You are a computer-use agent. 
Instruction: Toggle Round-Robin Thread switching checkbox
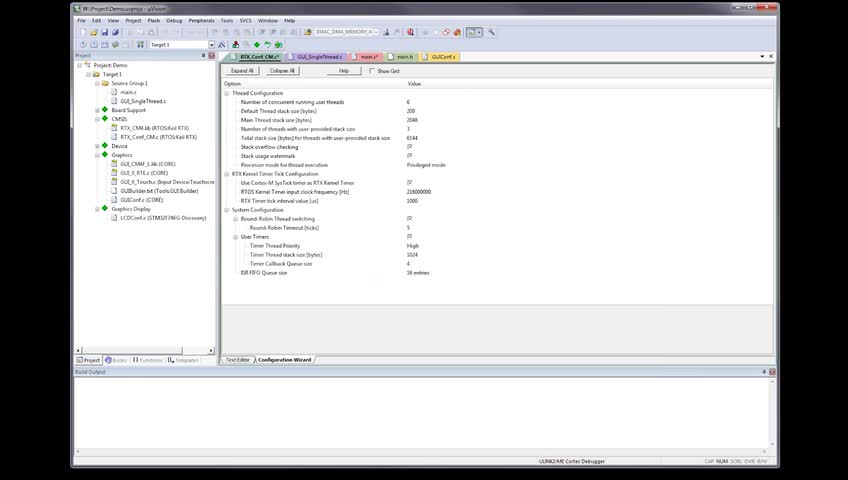coord(409,219)
